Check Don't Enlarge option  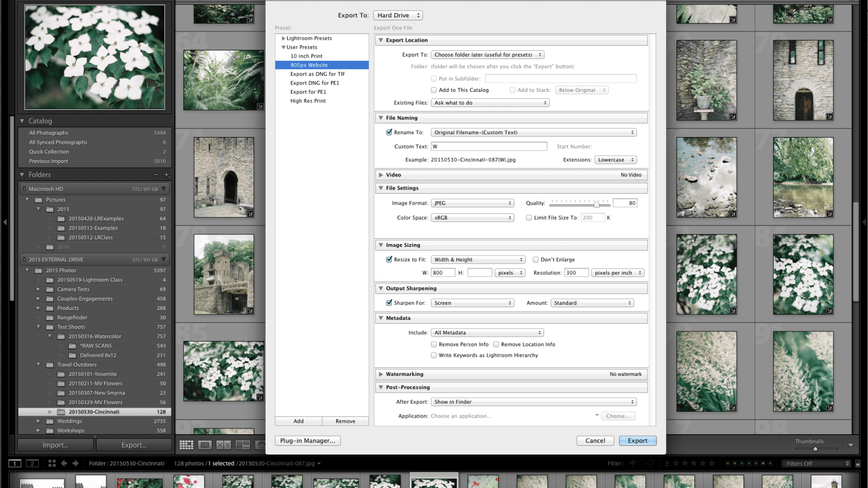click(x=535, y=260)
